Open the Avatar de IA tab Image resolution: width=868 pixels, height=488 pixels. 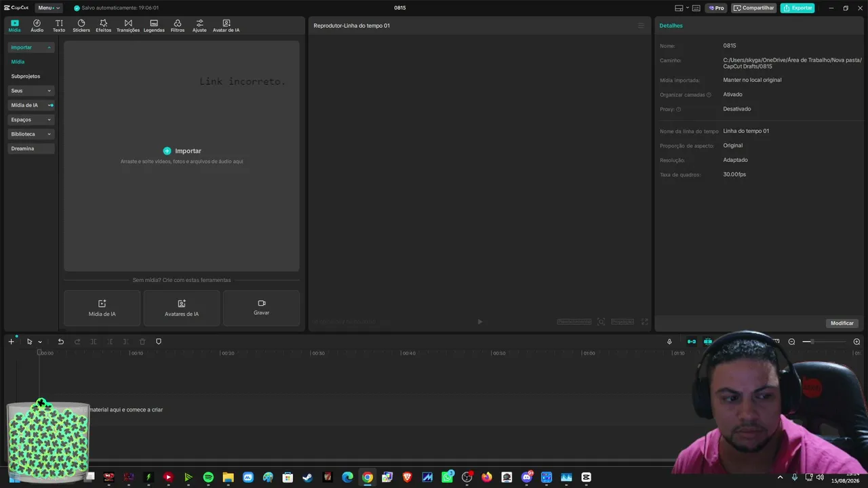click(226, 26)
